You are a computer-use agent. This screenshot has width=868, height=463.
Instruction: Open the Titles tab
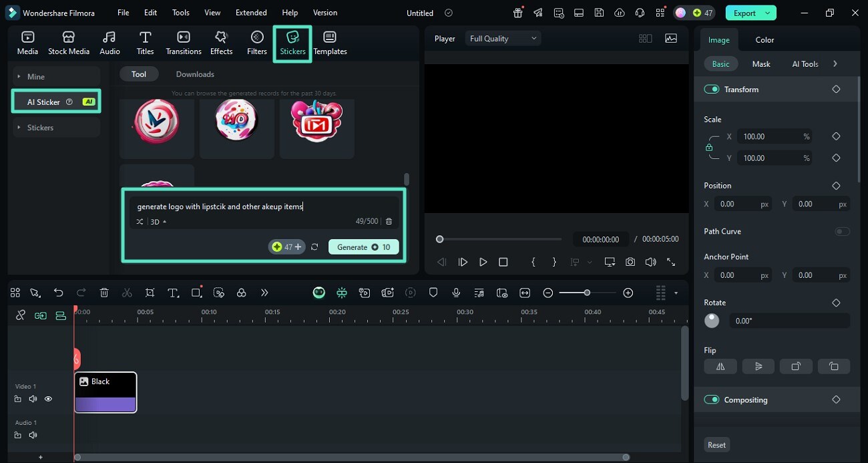145,43
